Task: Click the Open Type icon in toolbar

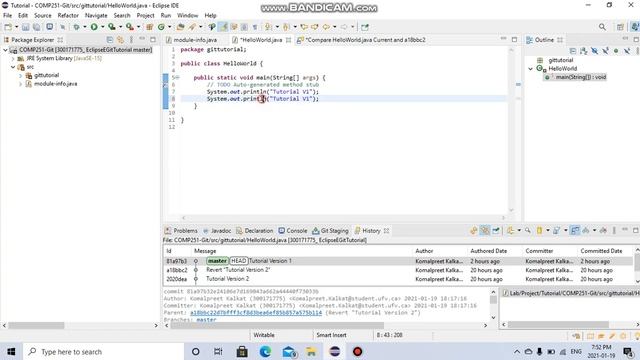Action: [x=180, y=27]
